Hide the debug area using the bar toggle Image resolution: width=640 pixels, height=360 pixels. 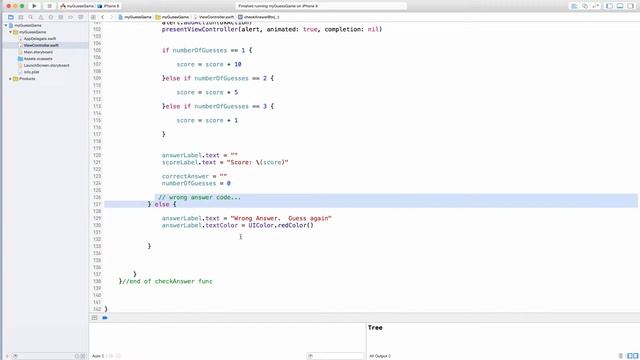click(x=95, y=318)
